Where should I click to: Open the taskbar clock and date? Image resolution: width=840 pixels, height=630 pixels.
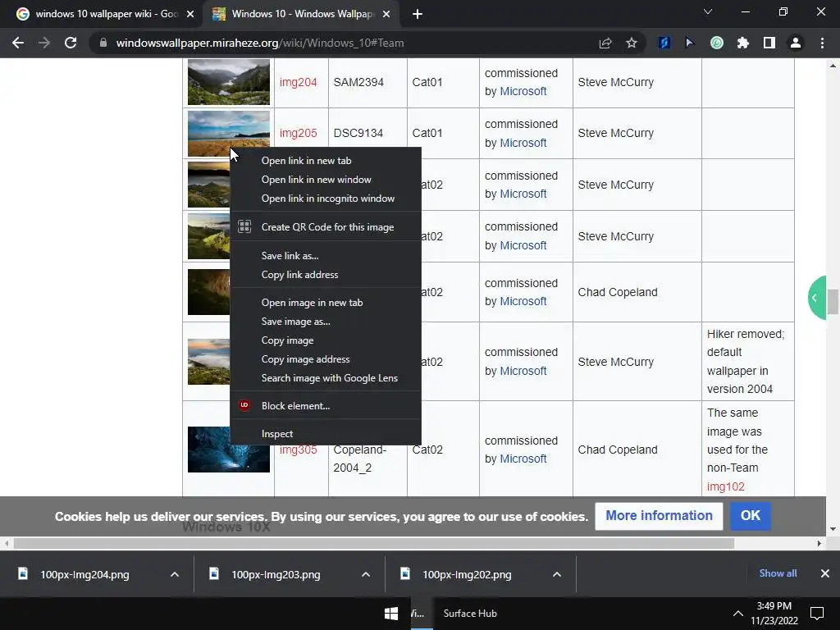[774, 614]
